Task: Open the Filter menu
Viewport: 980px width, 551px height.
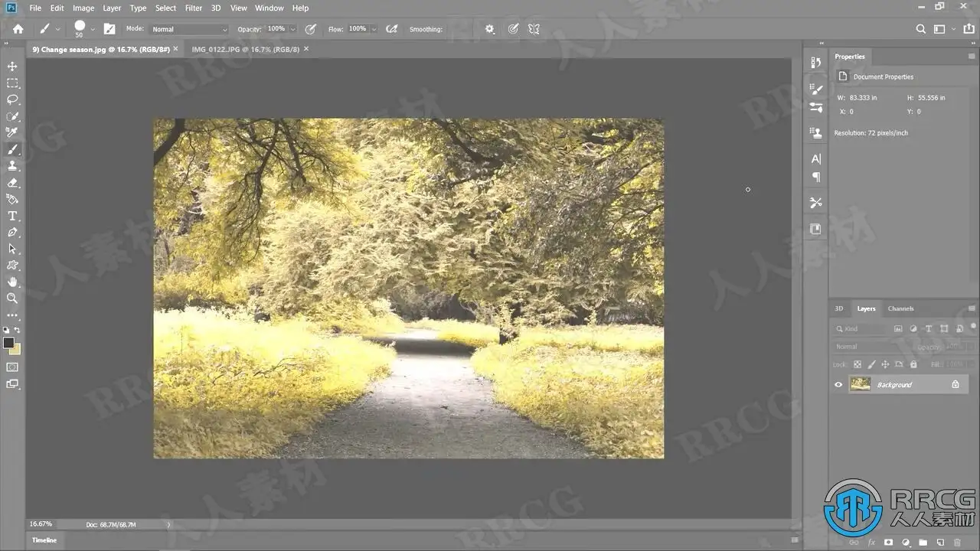Action: tap(194, 8)
